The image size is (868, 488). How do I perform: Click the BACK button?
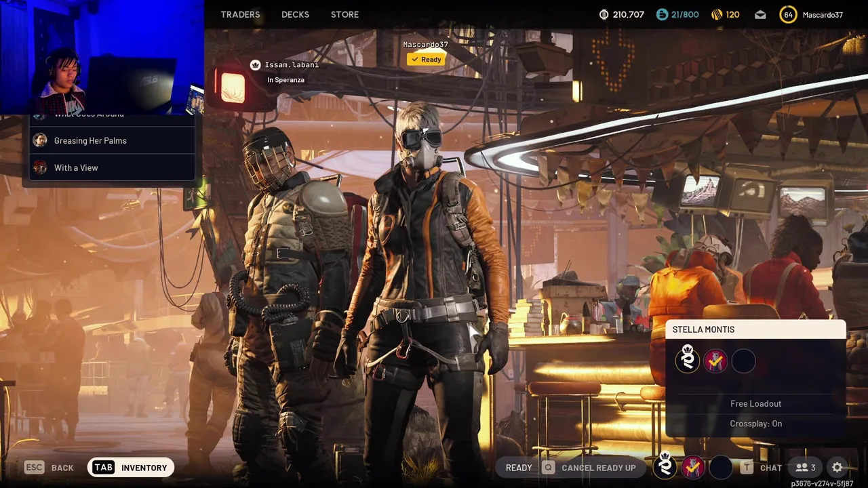click(62, 468)
